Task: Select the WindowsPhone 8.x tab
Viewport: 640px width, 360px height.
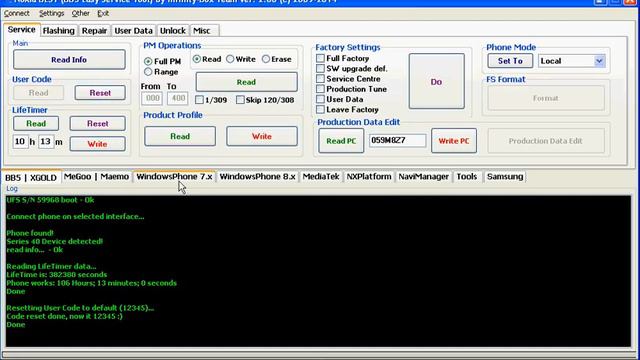Action: 258,177
